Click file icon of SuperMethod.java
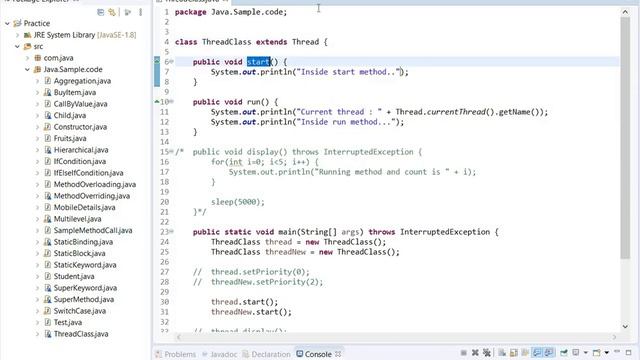The height and width of the screenshot is (360, 640). click(x=48, y=299)
